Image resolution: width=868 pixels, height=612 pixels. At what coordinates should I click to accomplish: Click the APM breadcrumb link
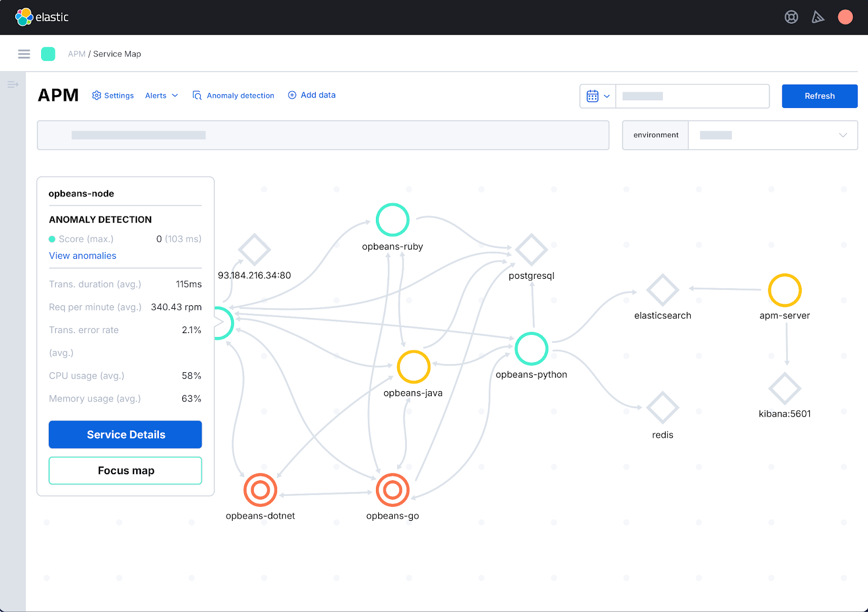click(x=76, y=54)
